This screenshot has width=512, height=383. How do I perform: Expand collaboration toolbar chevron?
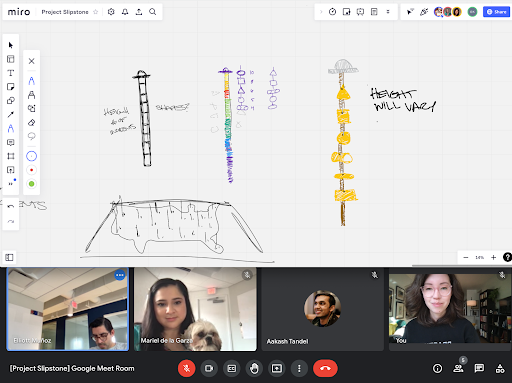coord(321,12)
